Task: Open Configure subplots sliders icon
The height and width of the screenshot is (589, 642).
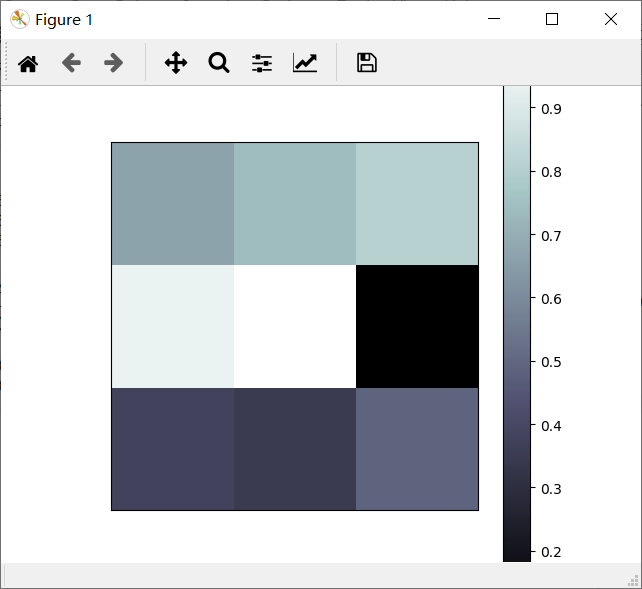Action: coord(262,63)
